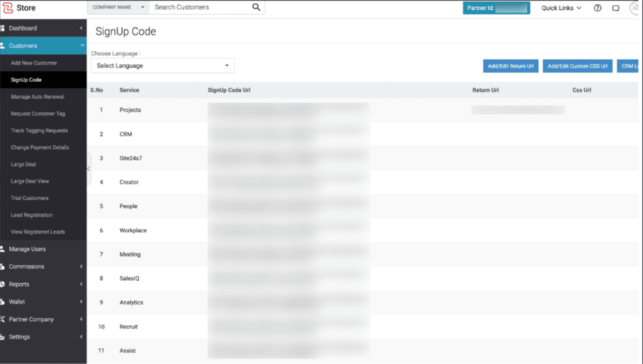Screen dimensions: 643x364
Task: Click the Css Url column header
Action: point(582,90)
